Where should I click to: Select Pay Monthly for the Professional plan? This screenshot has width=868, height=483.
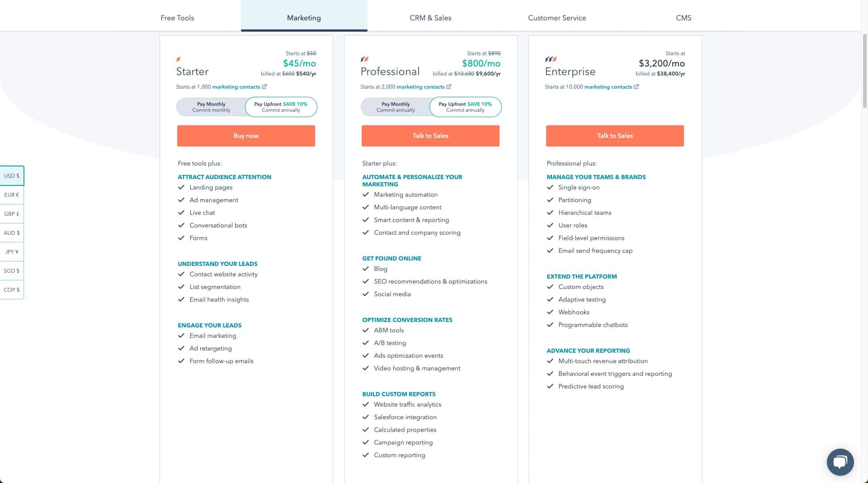(x=396, y=107)
